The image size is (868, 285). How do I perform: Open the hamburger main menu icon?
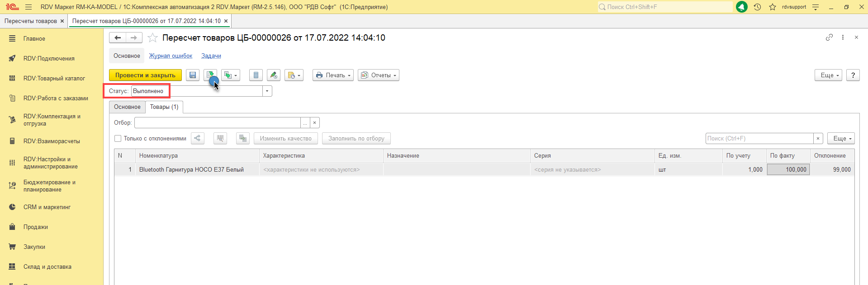pyautogui.click(x=28, y=7)
